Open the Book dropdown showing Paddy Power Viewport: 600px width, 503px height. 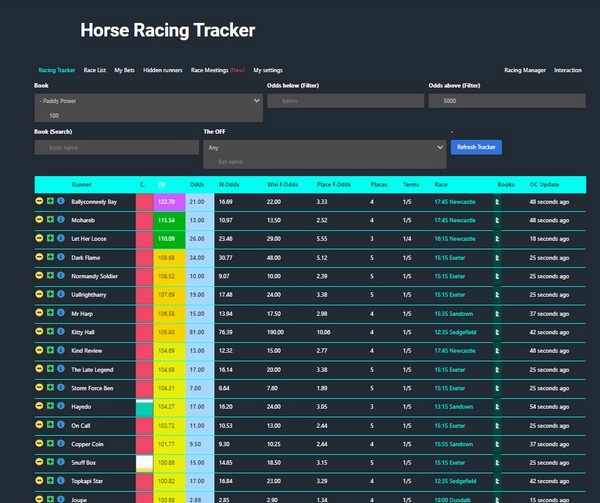coord(148,101)
